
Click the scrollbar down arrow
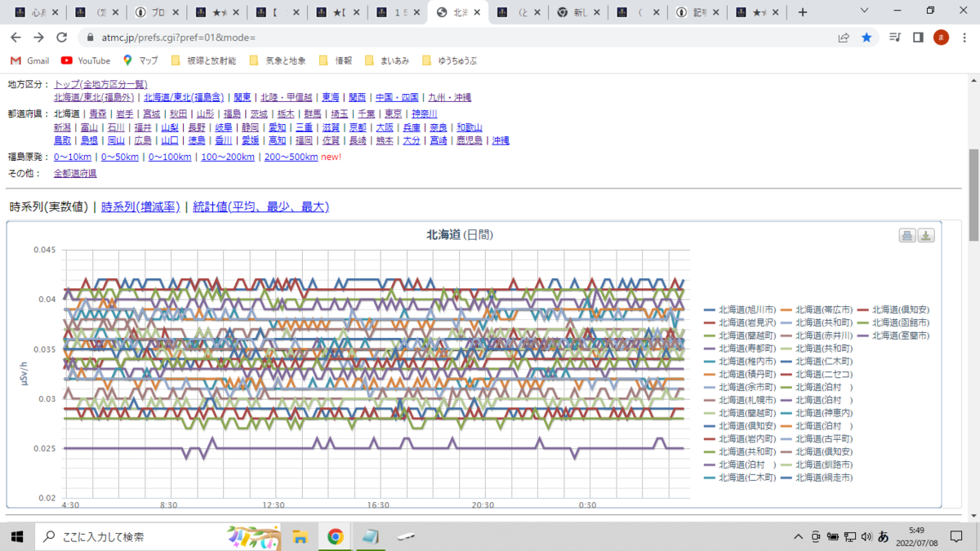pos(972,515)
